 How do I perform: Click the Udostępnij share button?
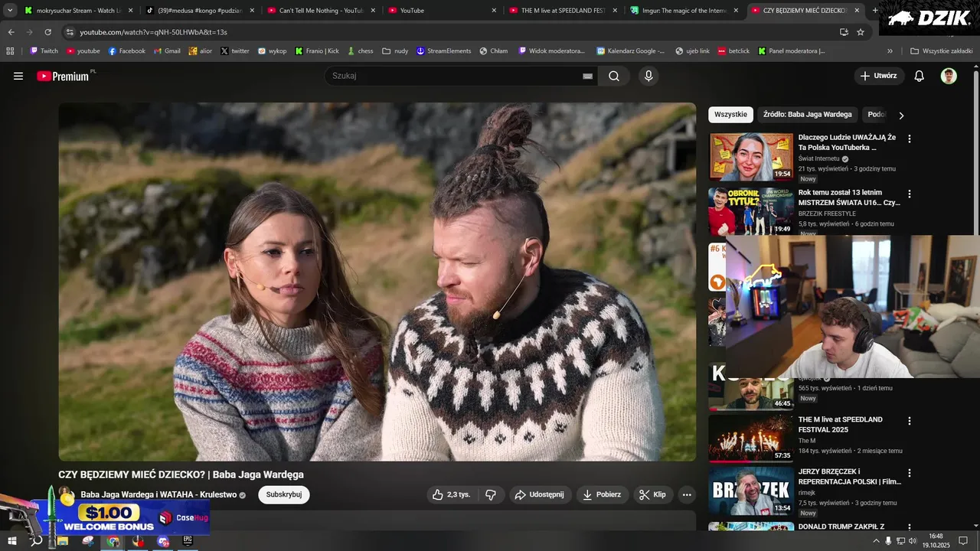pos(541,494)
